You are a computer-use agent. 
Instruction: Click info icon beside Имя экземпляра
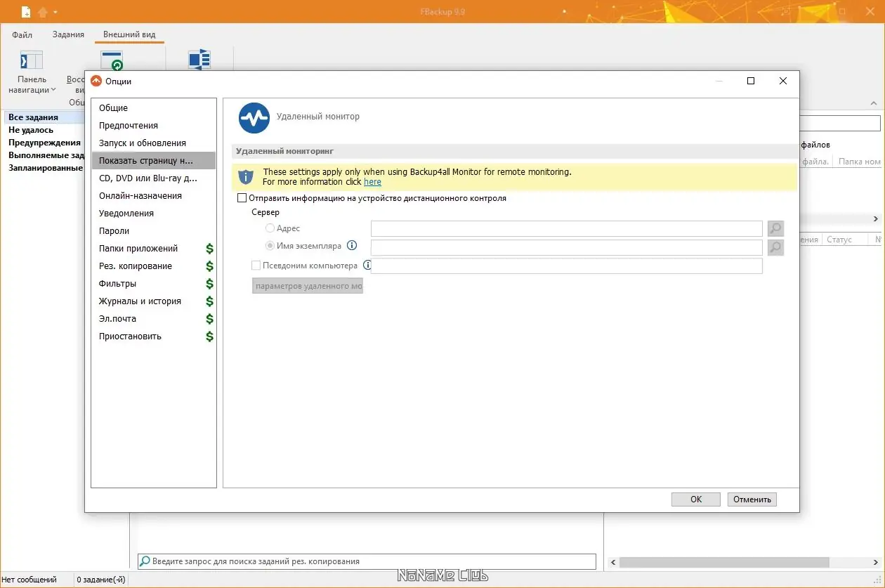click(x=352, y=246)
